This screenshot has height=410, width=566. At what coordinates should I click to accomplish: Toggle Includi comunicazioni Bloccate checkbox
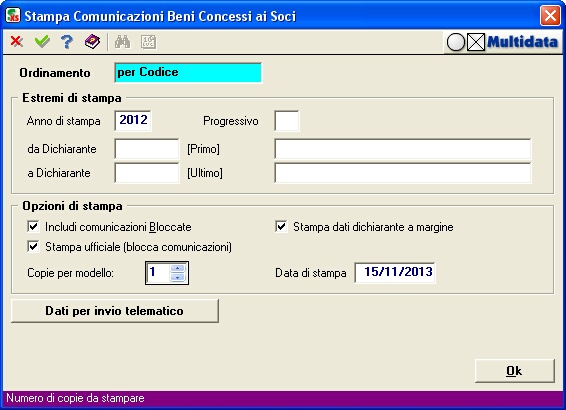pos(33,227)
